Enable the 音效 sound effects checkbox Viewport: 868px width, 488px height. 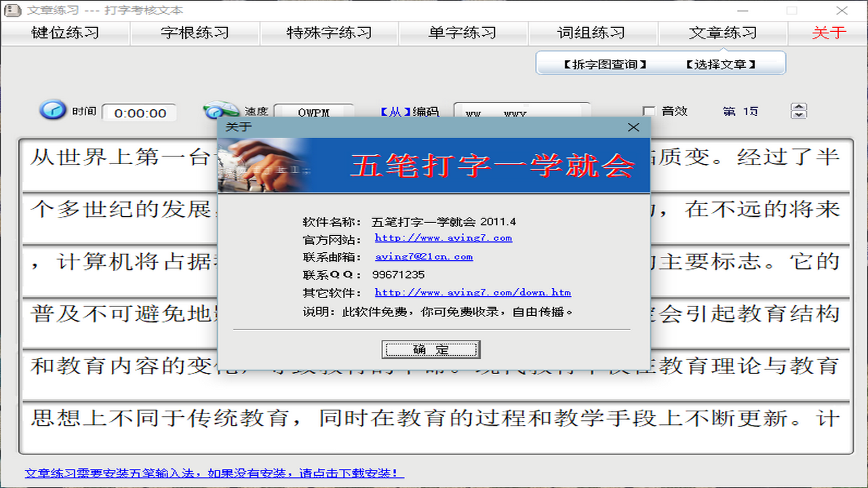point(650,111)
